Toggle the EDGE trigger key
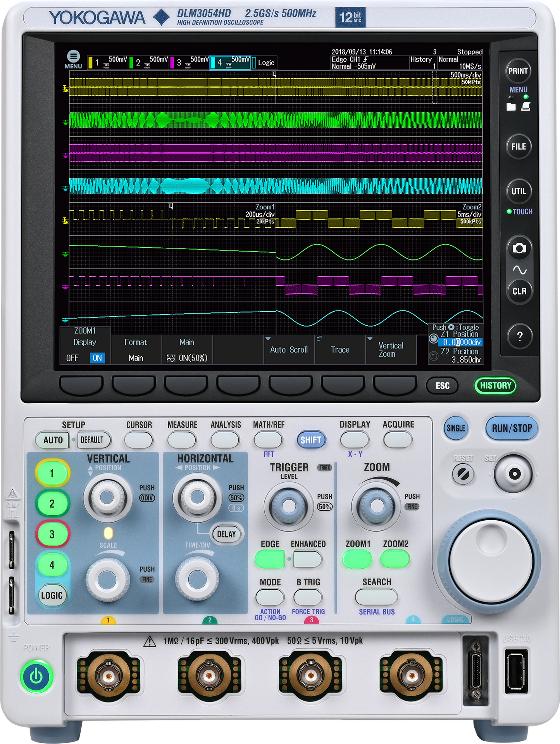This screenshot has height=744, width=560. click(x=270, y=559)
